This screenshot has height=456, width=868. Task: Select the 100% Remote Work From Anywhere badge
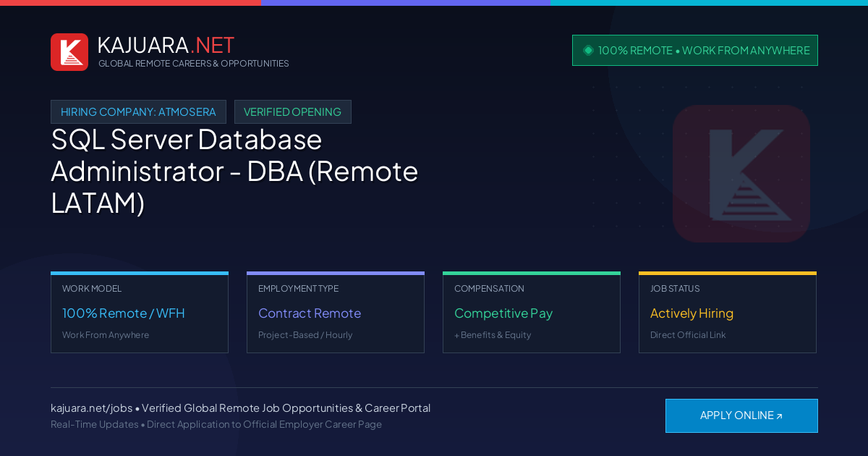pyautogui.click(x=695, y=50)
